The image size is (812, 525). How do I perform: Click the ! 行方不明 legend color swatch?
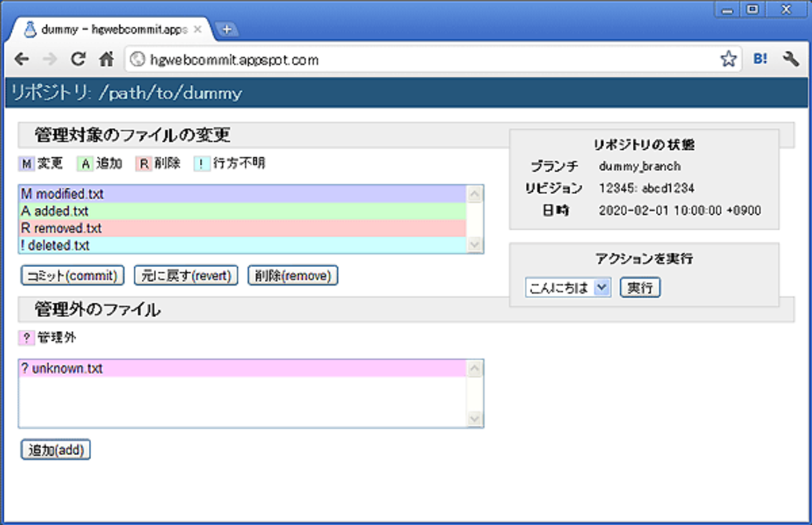coord(202,164)
